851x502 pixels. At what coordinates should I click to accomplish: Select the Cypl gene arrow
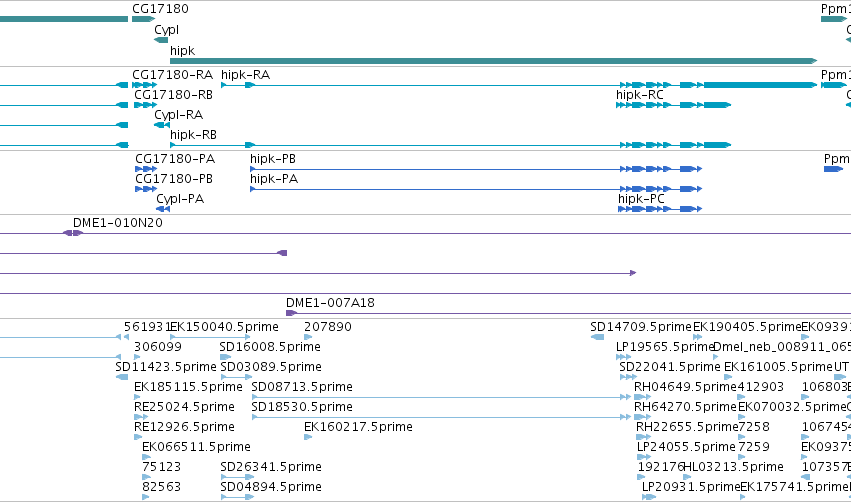(x=161, y=40)
